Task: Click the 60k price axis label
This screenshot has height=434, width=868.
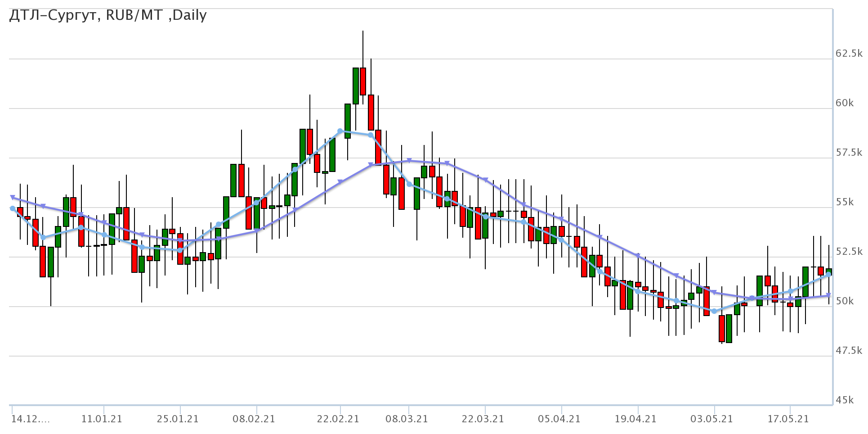Action: point(844,103)
